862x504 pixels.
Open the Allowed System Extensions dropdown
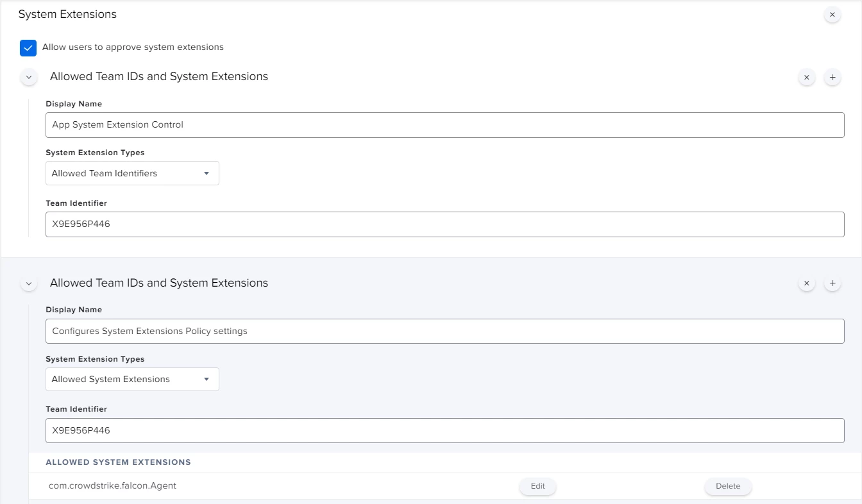pyautogui.click(x=132, y=379)
